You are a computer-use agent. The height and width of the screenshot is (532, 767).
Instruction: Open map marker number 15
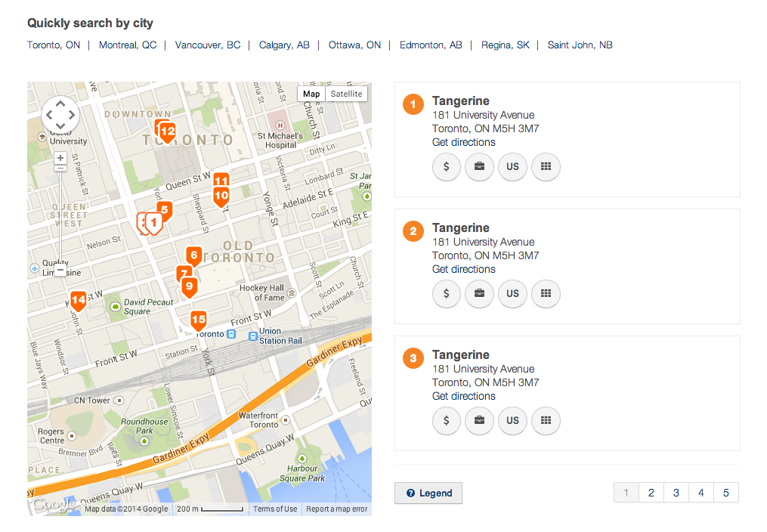(x=198, y=321)
